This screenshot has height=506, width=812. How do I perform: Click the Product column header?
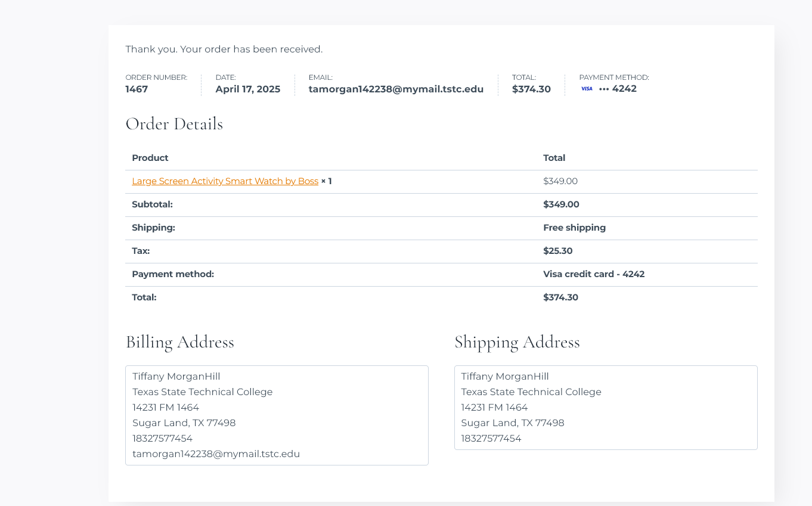click(x=150, y=158)
